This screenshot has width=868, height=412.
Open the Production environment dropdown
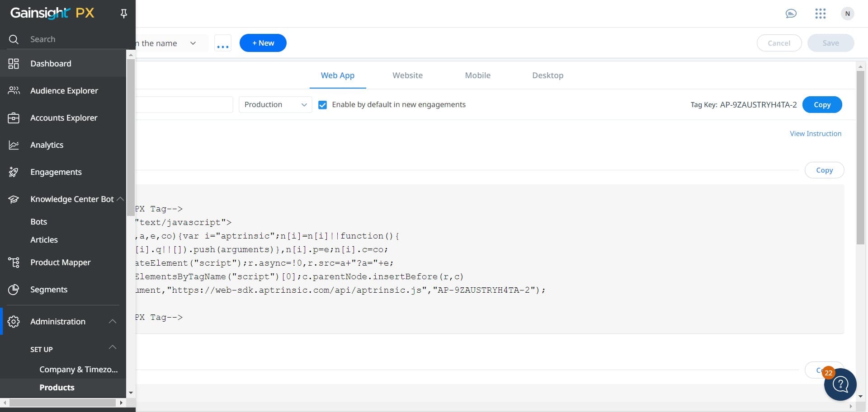[x=275, y=104]
